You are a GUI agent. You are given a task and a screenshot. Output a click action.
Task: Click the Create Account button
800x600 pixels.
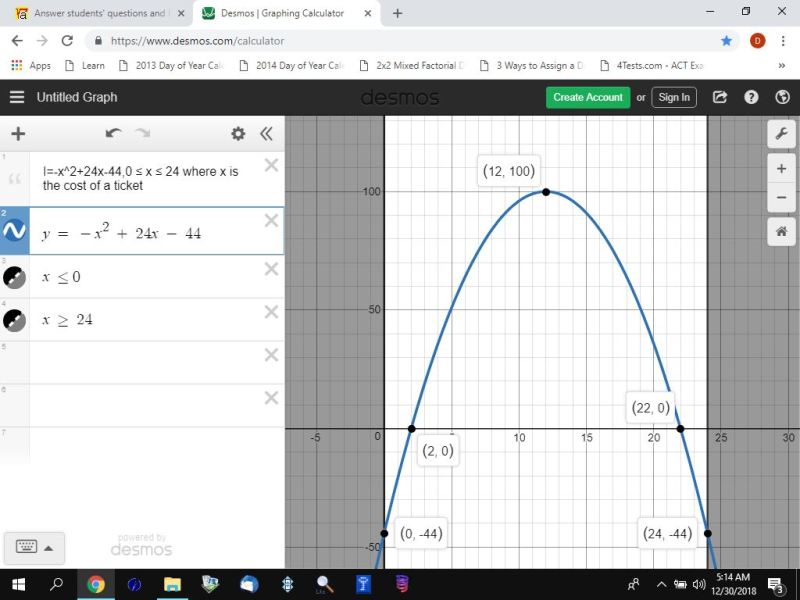pos(588,97)
